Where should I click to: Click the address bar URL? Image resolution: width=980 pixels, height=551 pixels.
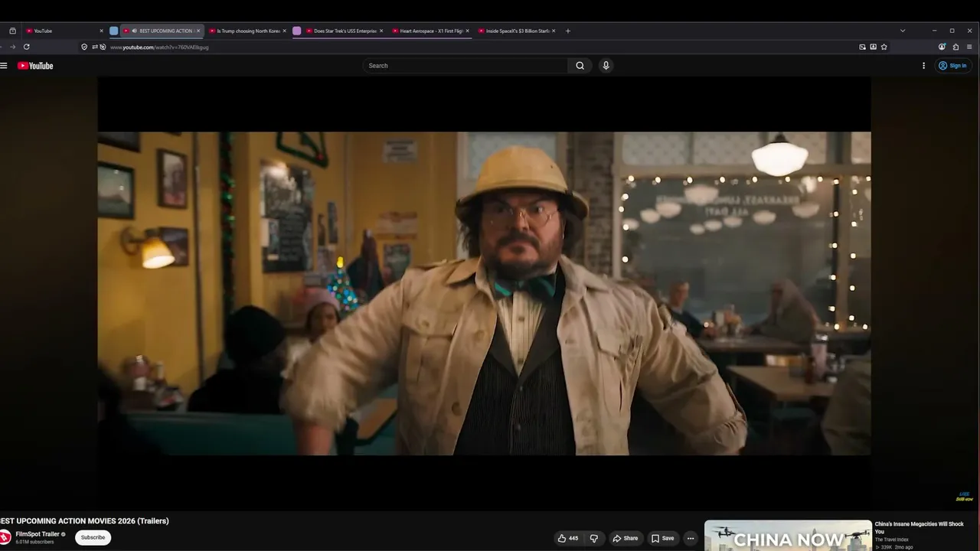coord(159,47)
